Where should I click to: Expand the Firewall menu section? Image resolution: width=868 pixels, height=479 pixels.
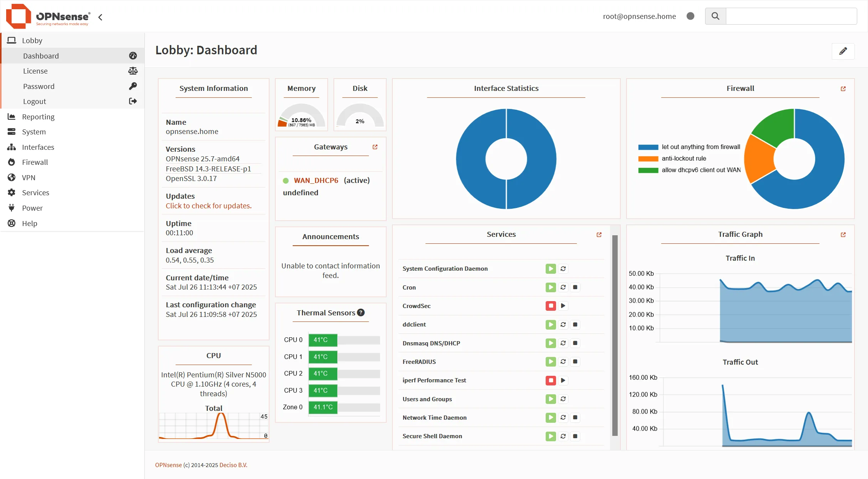pos(35,162)
